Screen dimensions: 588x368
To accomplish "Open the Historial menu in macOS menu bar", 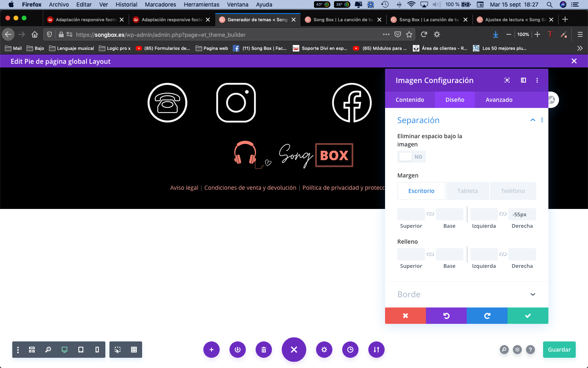I will 126,4.
